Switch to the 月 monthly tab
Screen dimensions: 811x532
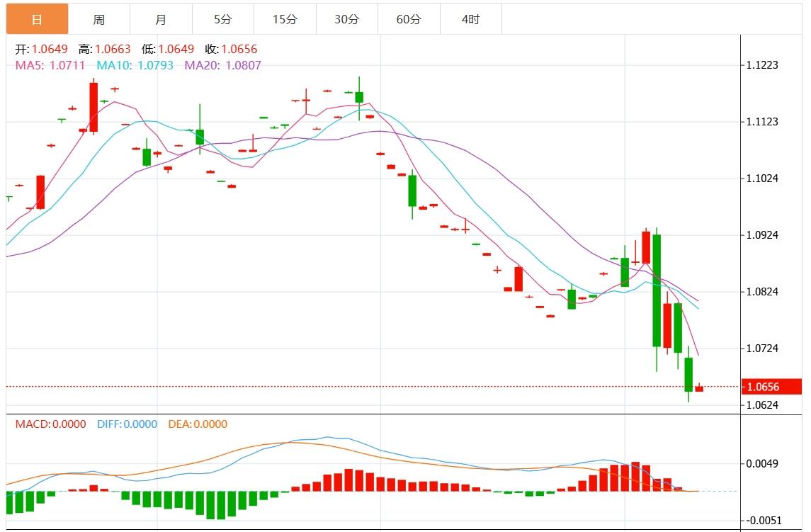[x=161, y=19]
